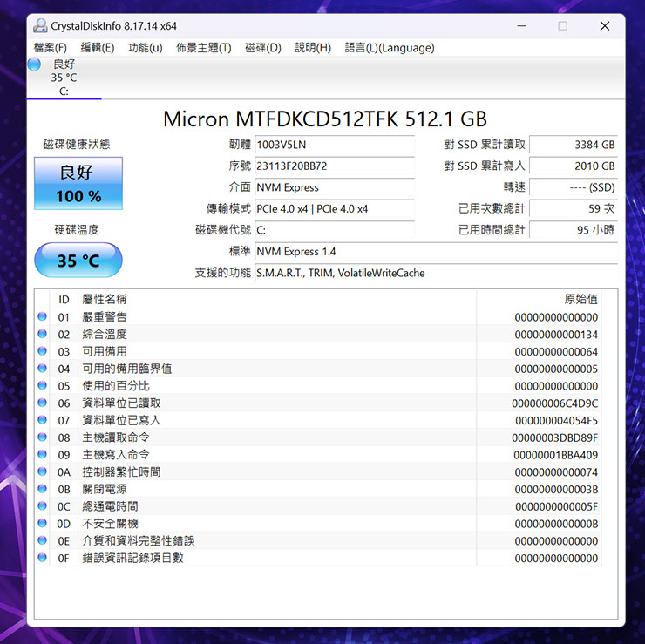This screenshot has height=644, width=645.
Task: Click the power on count 59 次
Action: 574,209
